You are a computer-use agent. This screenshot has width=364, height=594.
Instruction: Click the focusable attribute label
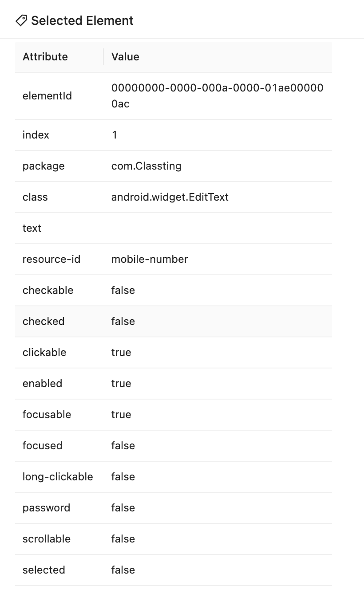tap(47, 415)
